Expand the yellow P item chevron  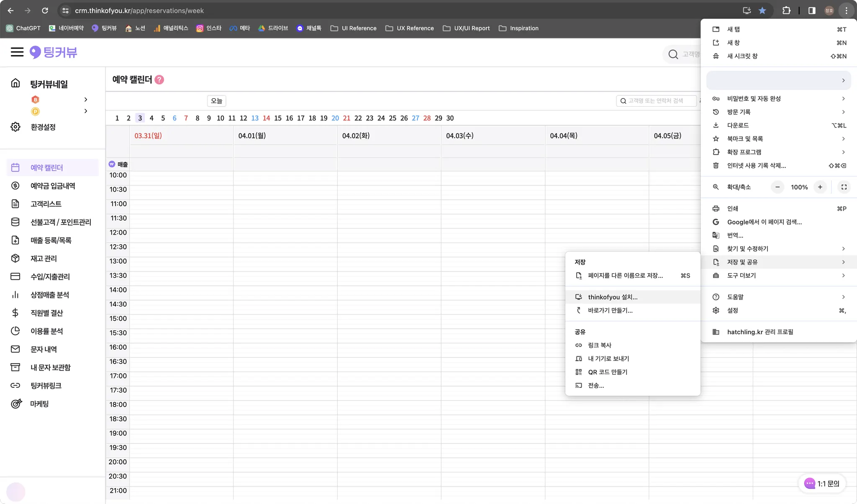click(x=85, y=111)
